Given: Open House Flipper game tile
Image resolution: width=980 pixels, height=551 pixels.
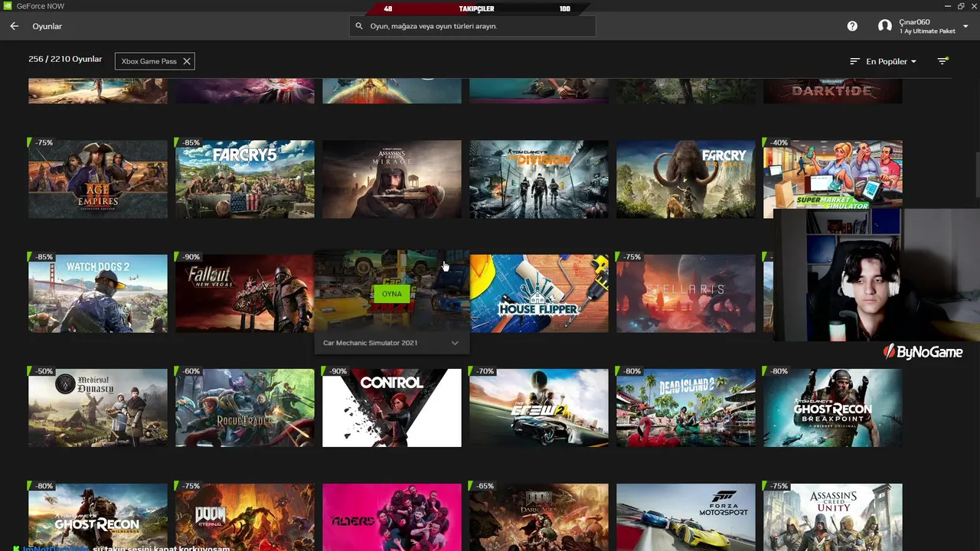Looking at the screenshot, I should click(x=539, y=294).
